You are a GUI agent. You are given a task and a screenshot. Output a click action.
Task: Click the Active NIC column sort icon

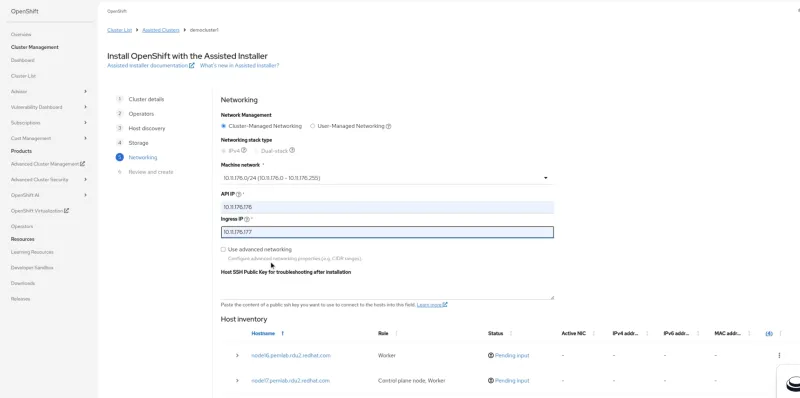pos(593,333)
